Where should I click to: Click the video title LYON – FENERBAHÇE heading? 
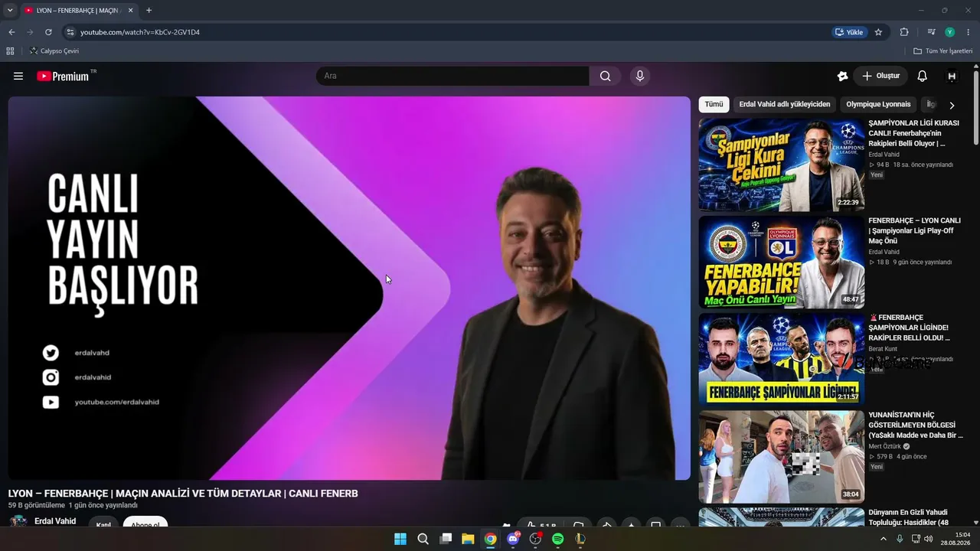point(183,494)
